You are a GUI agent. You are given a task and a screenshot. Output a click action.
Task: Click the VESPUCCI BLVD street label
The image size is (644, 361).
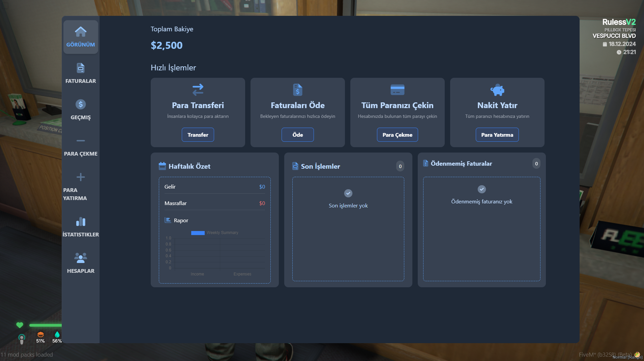click(x=614, y=36)
